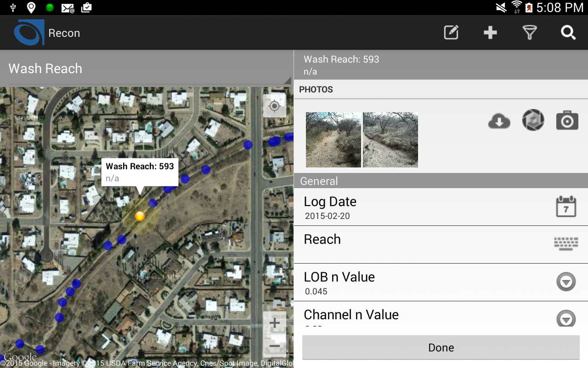Viewport: 588px width, 368px height.
Task: Tap the 2015-02-20 date value
Action: (328, 216)
